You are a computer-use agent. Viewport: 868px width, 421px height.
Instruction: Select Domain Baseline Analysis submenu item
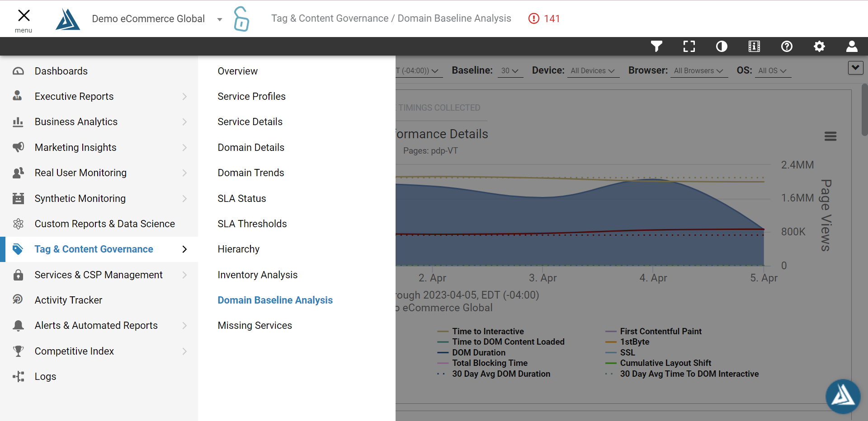click(x=275, y=300)
